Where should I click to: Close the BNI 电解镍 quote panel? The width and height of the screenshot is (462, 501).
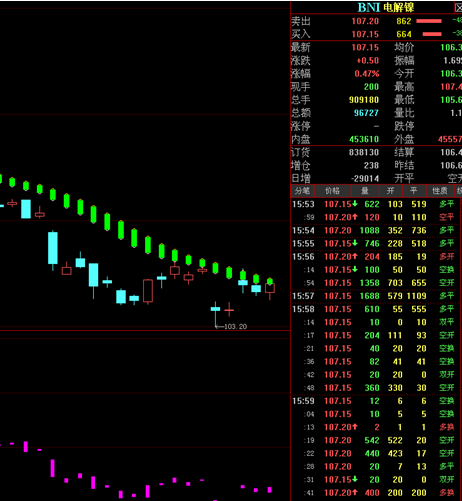459,8
